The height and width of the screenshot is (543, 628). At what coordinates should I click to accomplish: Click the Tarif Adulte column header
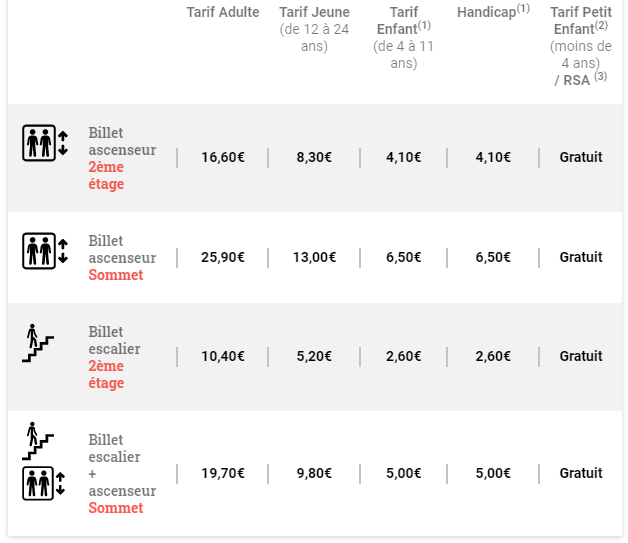tap(223, 12)
